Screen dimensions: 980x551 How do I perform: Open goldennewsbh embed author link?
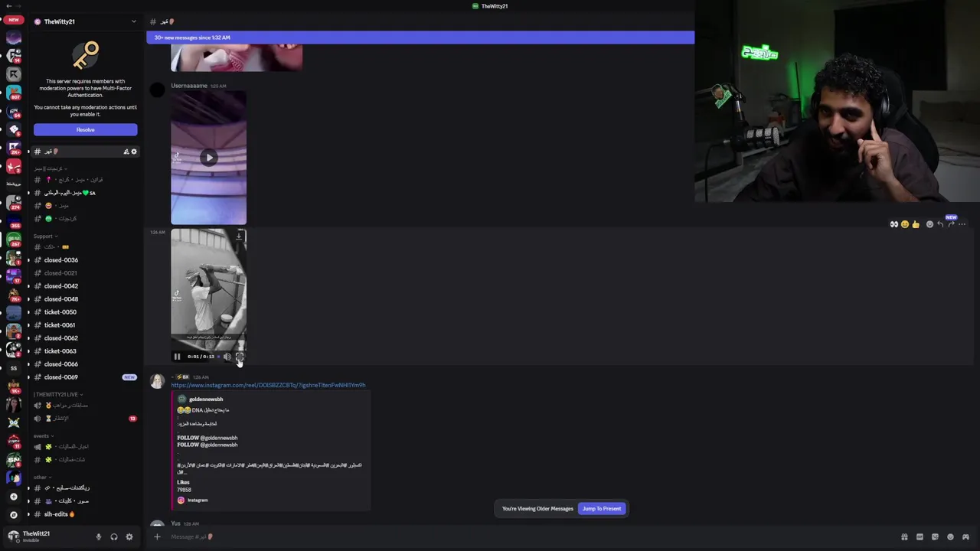coord(206,399)
